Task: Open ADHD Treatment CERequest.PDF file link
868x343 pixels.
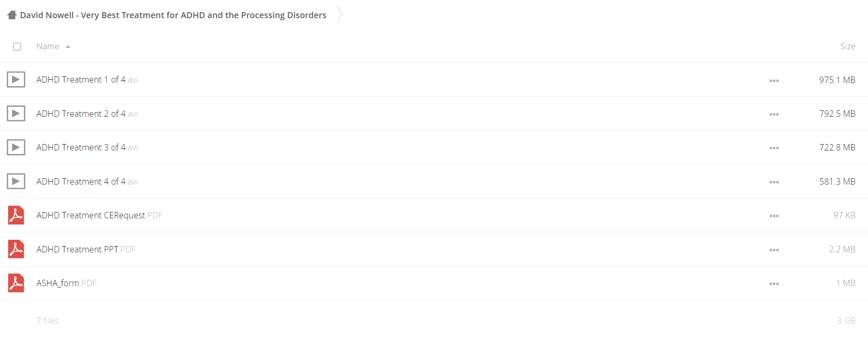Action: 99,215
